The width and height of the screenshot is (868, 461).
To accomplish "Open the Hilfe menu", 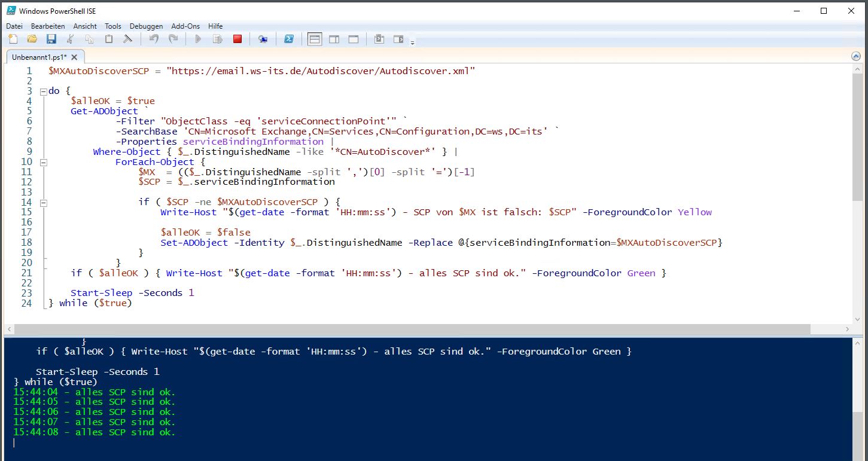I will (215, 26).
